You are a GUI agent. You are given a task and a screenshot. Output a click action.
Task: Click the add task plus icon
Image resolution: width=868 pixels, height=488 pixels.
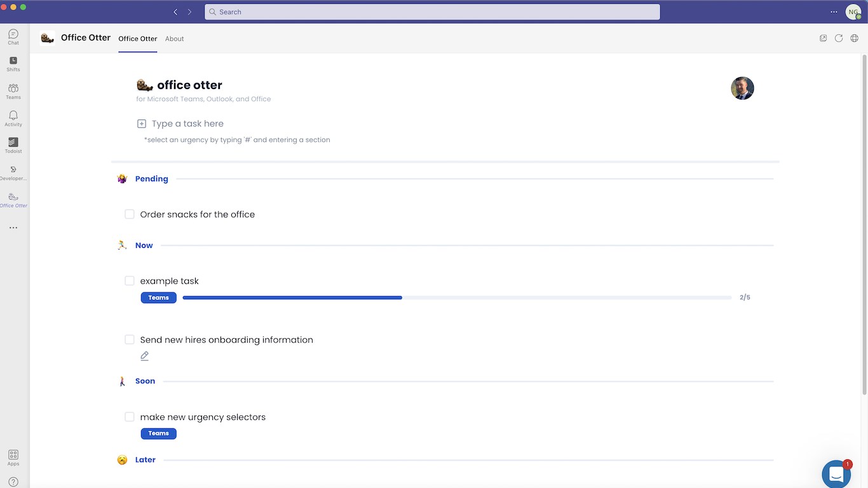[142, 124]
